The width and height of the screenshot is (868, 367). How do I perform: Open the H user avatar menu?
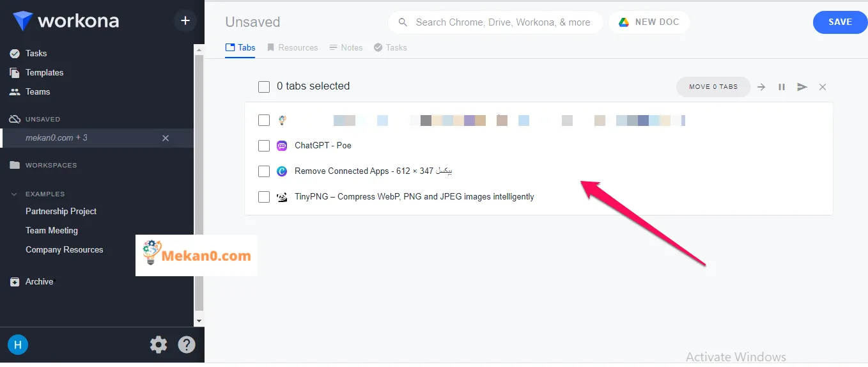[18, 345]
